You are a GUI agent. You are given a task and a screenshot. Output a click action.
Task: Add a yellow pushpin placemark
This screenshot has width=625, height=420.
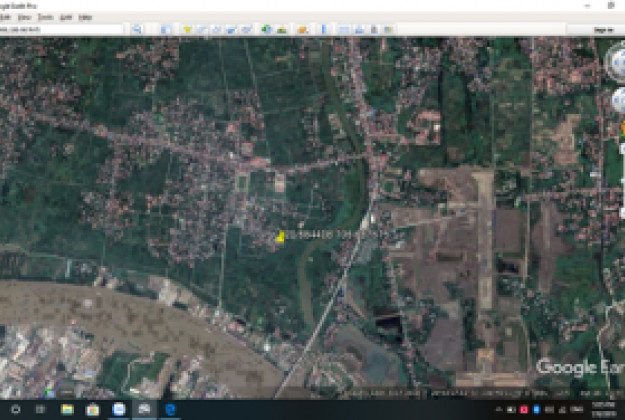[187, 29]
